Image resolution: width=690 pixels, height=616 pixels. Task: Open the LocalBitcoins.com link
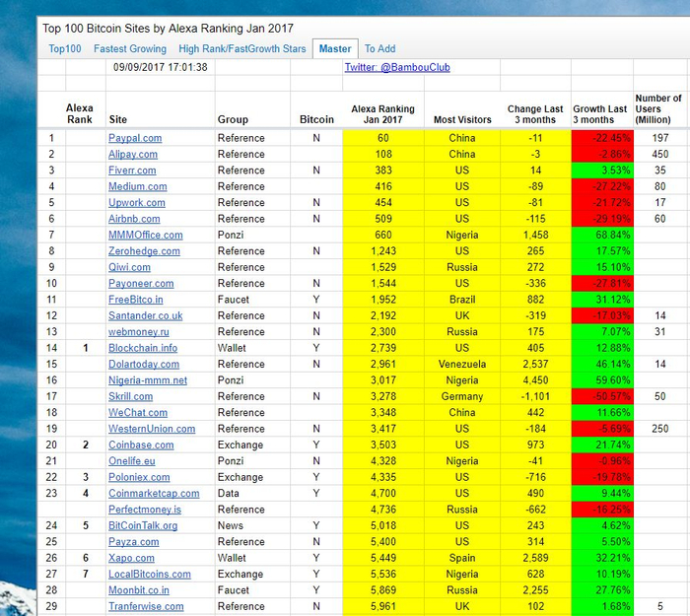(x=150, y=575)
